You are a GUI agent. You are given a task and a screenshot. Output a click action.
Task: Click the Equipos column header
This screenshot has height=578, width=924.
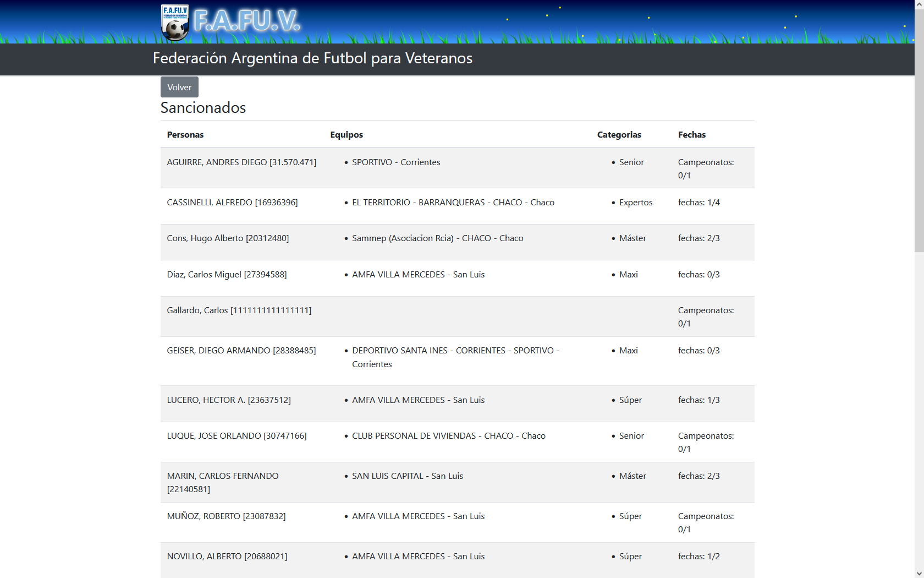tap(346, 135)
